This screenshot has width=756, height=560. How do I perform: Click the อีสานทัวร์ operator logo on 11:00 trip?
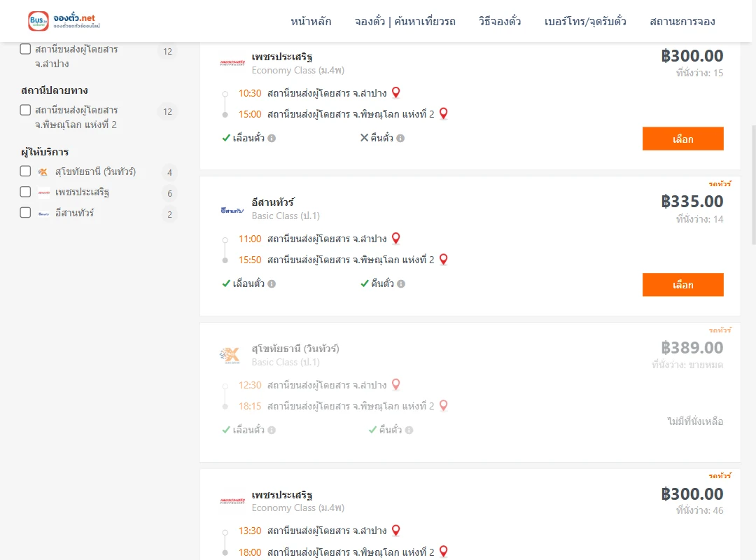(x=232, y=210)
